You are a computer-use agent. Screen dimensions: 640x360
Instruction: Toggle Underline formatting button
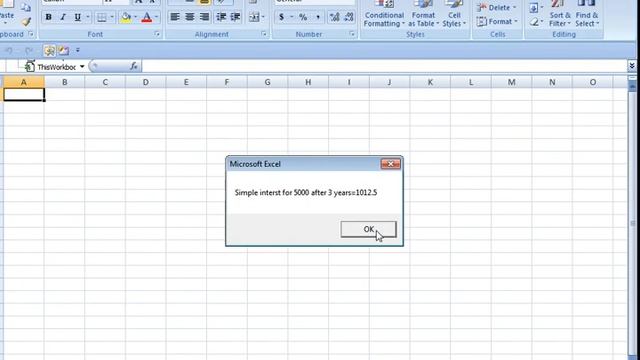(77, 18)
